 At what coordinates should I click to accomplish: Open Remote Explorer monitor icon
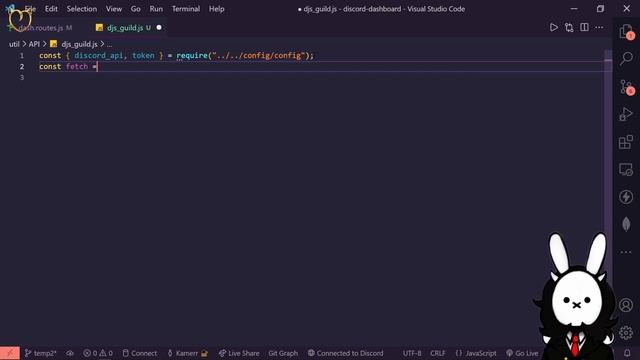[626, 169]
